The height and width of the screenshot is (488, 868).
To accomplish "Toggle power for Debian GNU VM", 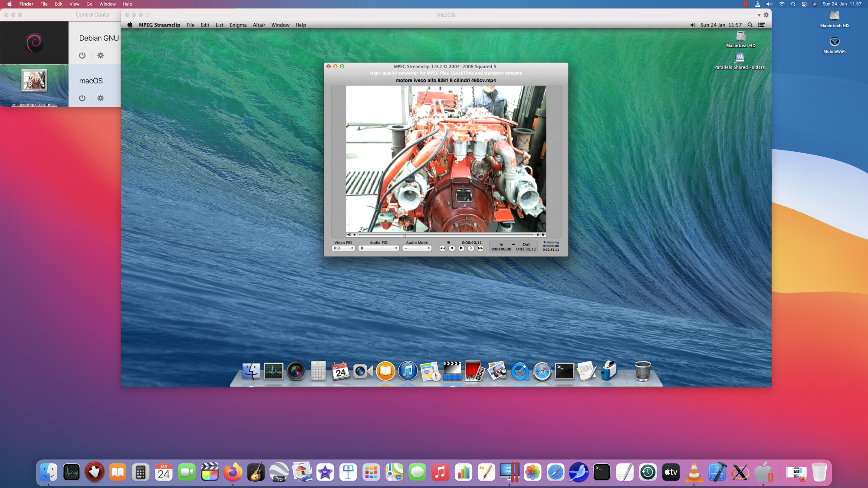I will click(x=82, y=56).
